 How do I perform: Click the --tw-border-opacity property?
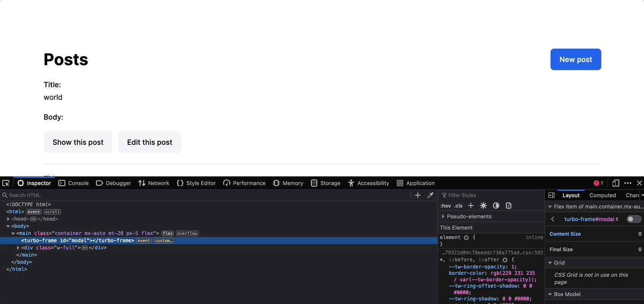(x=476, y=267)
